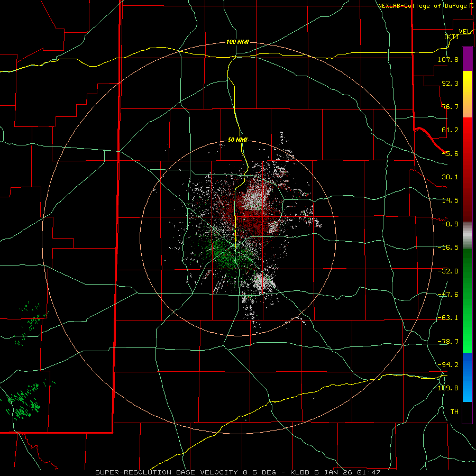Click the 61.2 velocity scale value
This screenshot has width=476, height=476.
tap(450, 130)
